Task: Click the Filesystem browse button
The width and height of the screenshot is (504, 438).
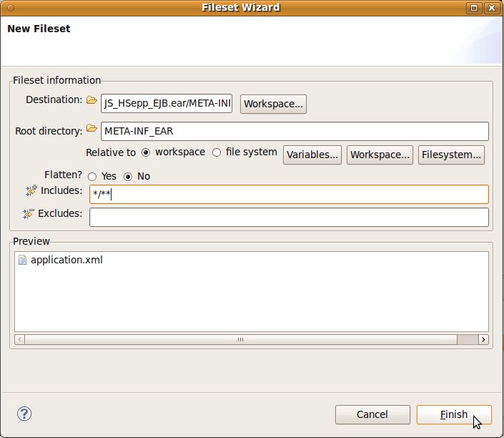Action: (x=452, y=155)
